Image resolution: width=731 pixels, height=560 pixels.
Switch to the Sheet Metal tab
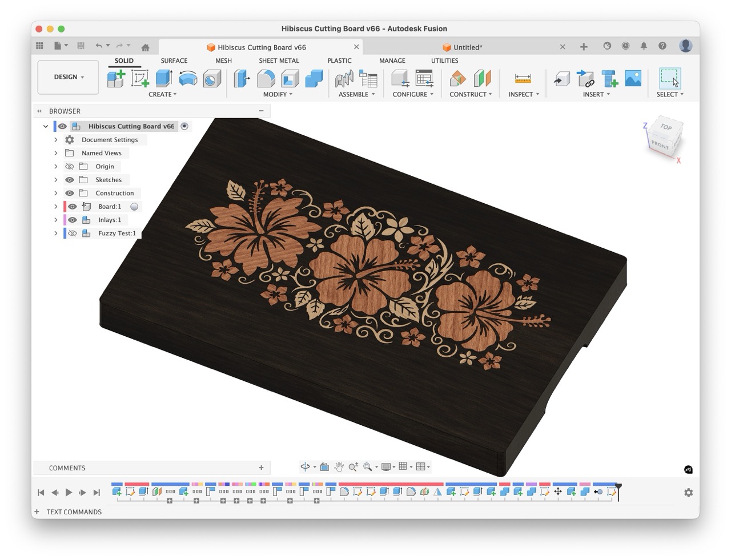coord(279,61)
